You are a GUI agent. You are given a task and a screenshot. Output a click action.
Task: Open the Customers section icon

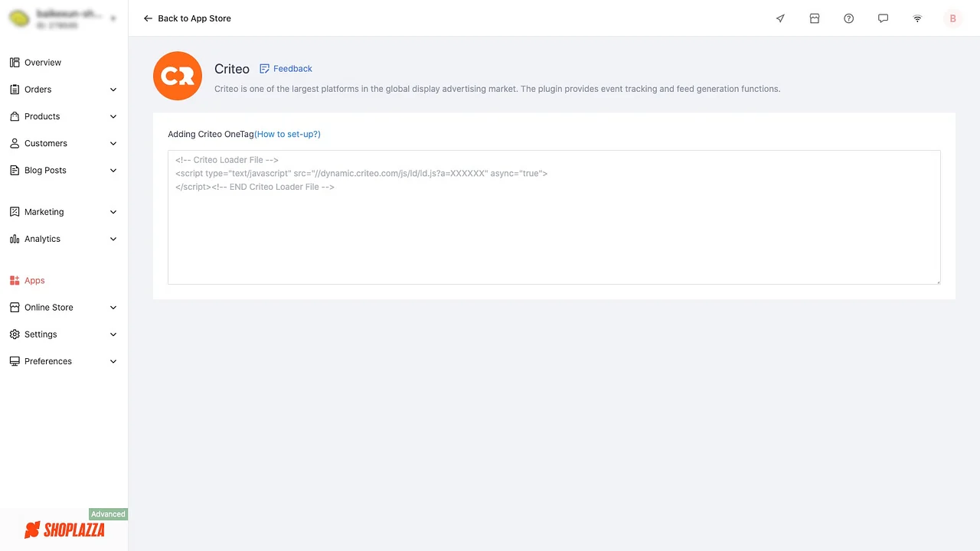click(x=15, y=143)
